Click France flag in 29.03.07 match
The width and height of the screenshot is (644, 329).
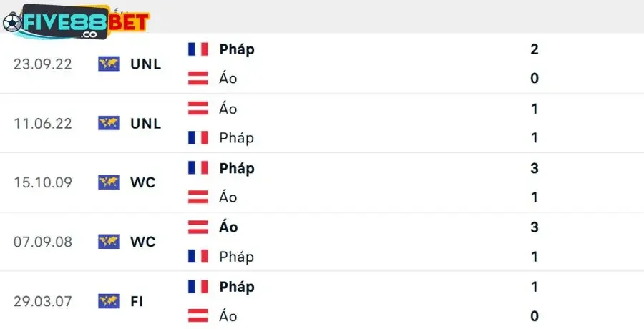coord(197,287)
